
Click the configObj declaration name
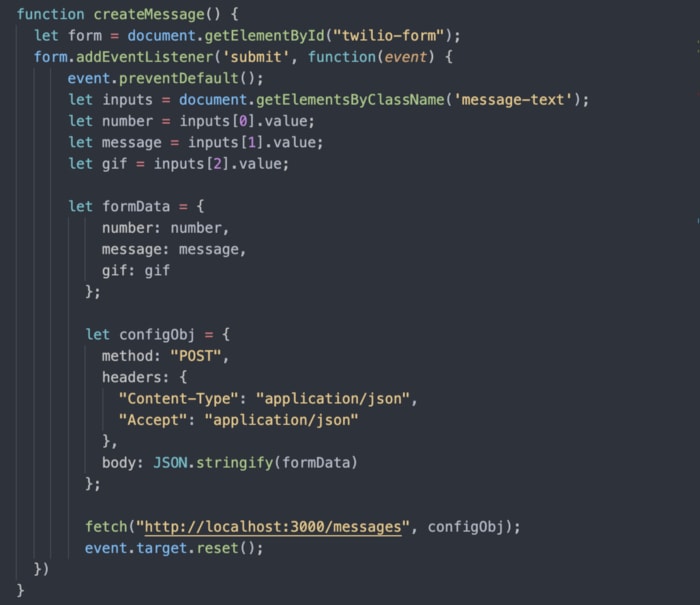tap(157, 335)
